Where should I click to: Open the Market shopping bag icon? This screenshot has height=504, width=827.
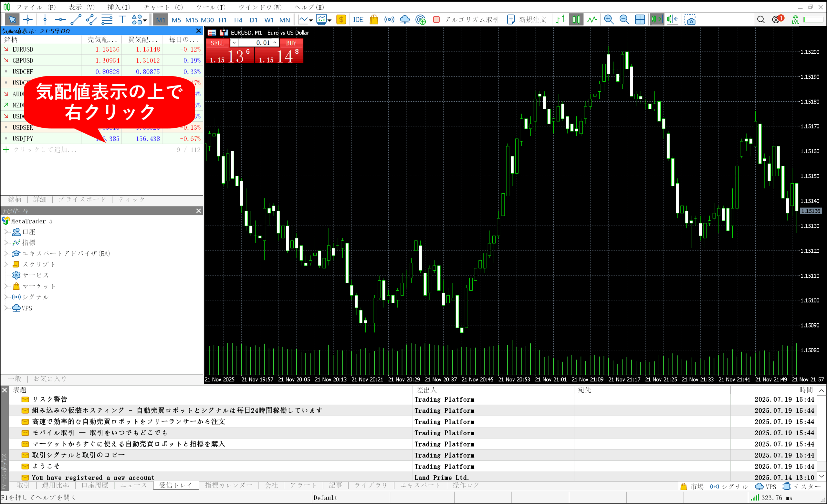(x=373, y=19)
